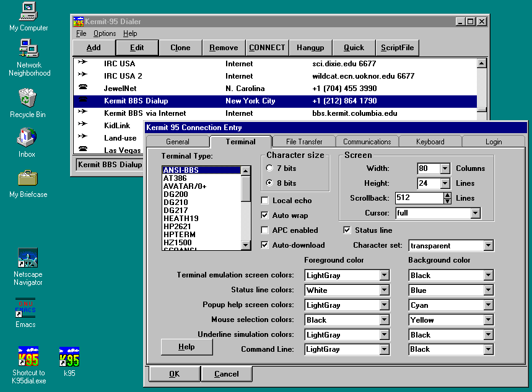Open the Character set dropdown

[488, 246]
